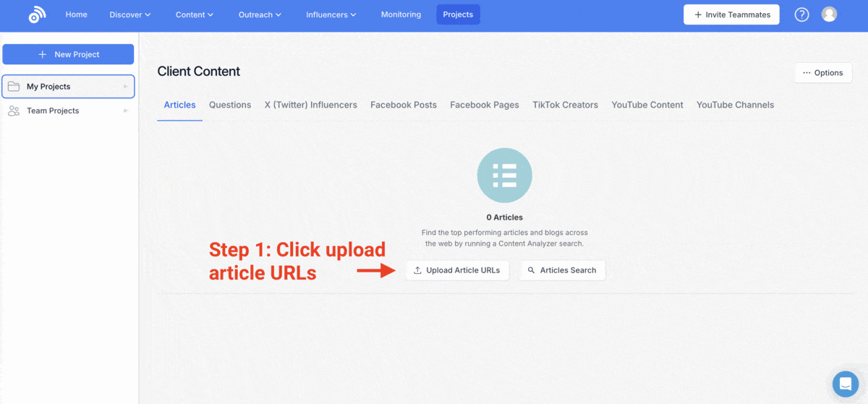Expand the Discover dropdown menu
Image resolution: width=868 pixels, height=404 pixels.
click(130, 14)
